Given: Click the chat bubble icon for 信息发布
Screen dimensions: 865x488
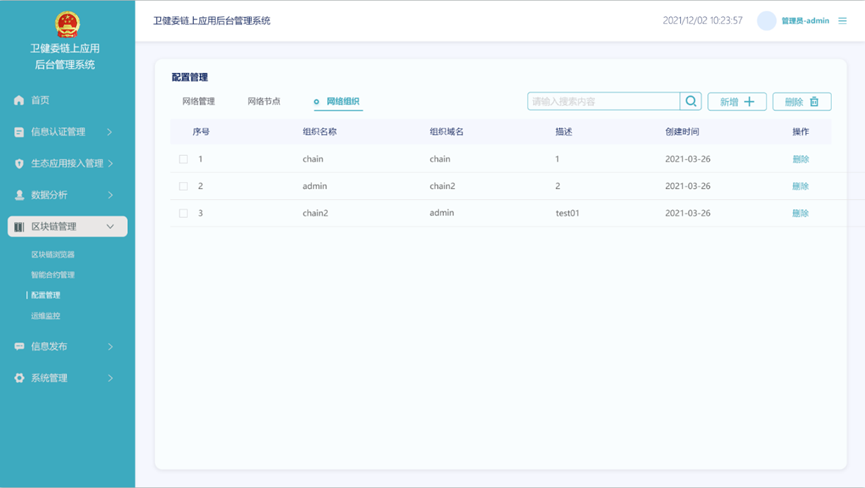Looking at the screenshot, I should click(x=19, y=346).
